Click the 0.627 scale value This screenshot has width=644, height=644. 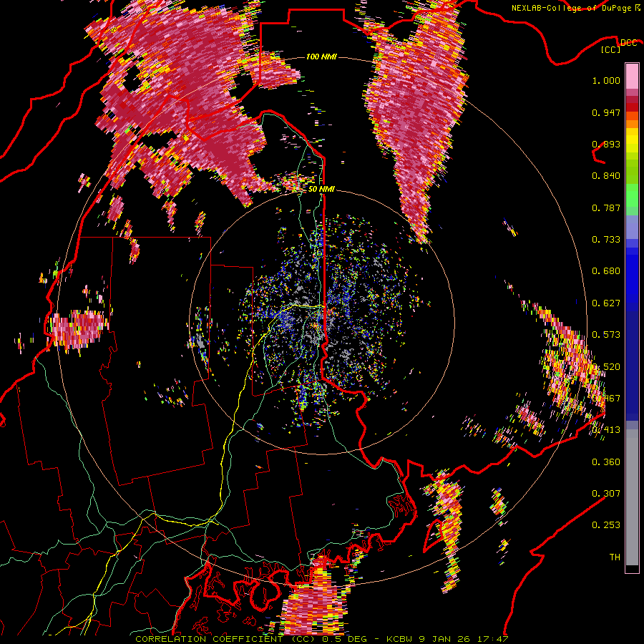(606, 303)
